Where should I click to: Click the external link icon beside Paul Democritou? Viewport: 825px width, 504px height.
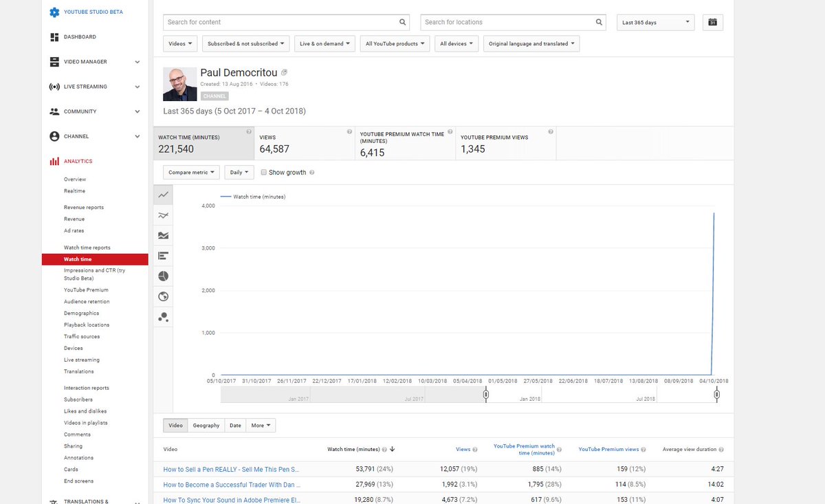point(284,72)
